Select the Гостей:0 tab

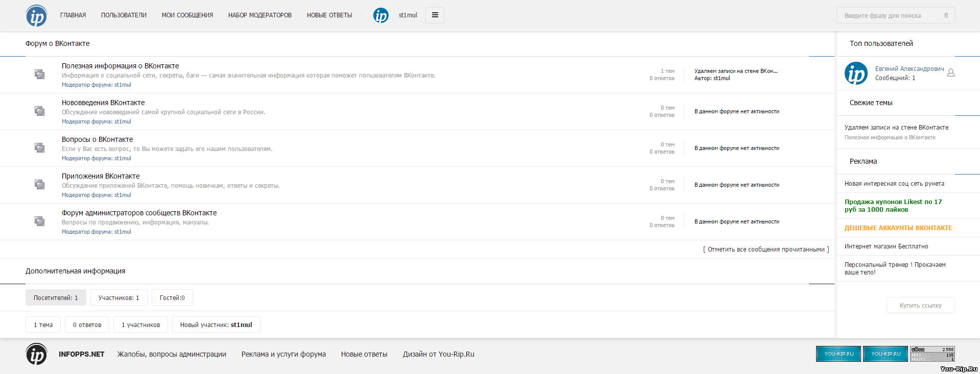click(x=172, y=297)
